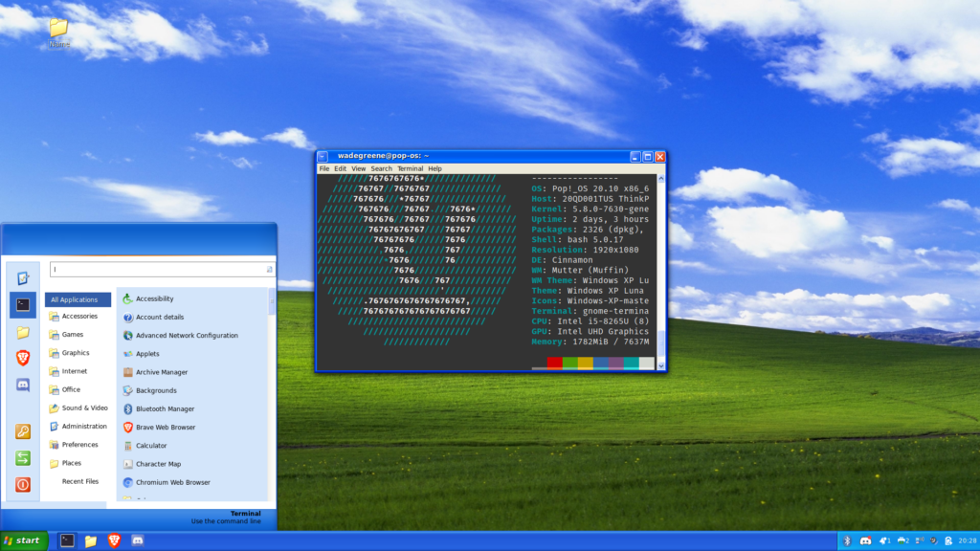Launch Bluetooth Manager

[193, 409]
